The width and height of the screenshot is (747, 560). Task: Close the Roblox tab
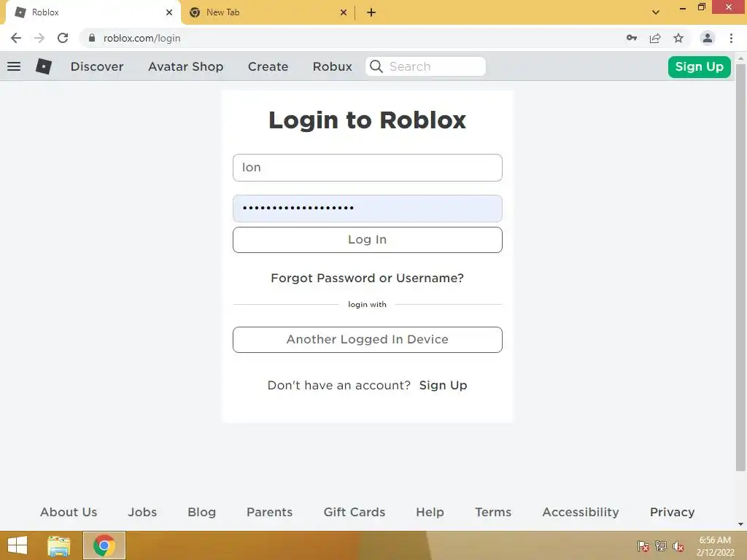(169, 12)
